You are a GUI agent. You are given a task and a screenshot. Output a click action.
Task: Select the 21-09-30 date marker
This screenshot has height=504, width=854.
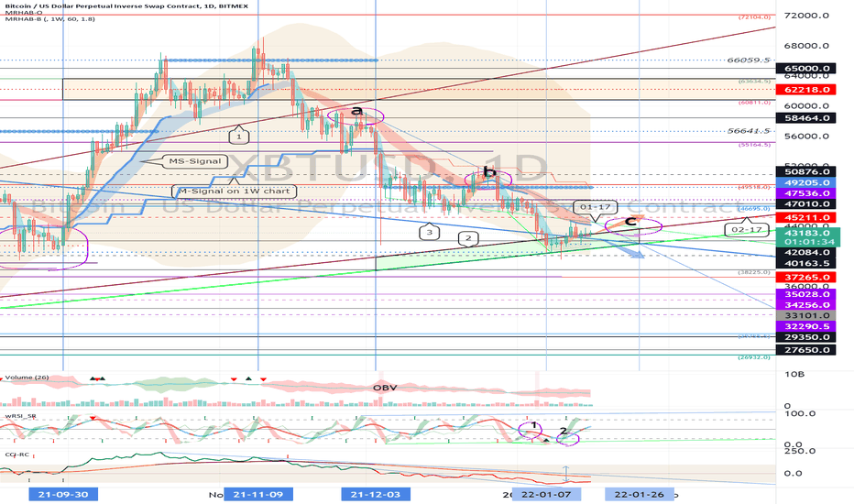(x=63, y=494)
